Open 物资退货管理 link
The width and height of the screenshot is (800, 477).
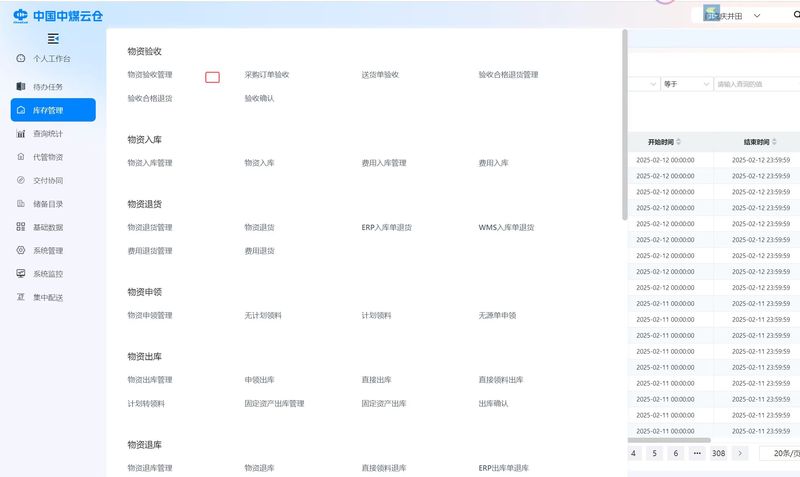150,227
